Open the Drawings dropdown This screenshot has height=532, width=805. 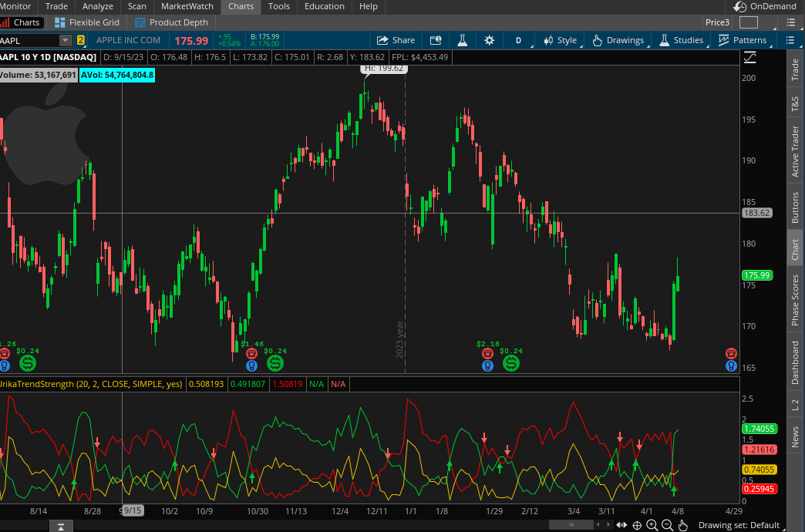pyautogui.click(x=618, y=40)
